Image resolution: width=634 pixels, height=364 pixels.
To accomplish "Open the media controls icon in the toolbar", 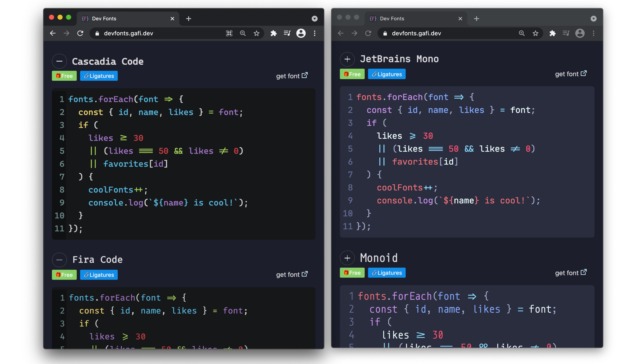I will point(287,33).
